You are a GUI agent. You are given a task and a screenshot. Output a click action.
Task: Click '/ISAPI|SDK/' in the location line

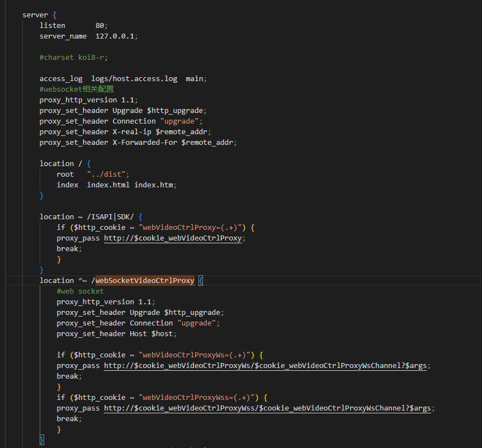tap(110, 217)
